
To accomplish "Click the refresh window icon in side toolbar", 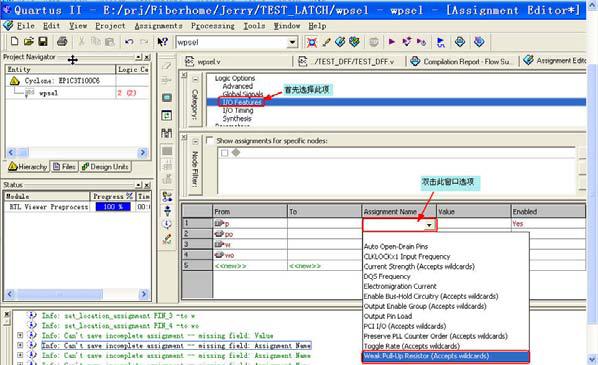I will [x=167, y=115].
